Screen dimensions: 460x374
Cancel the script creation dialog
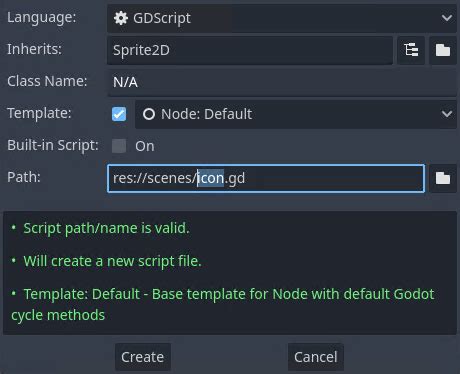pyautogui.click(x=316, y=357)
